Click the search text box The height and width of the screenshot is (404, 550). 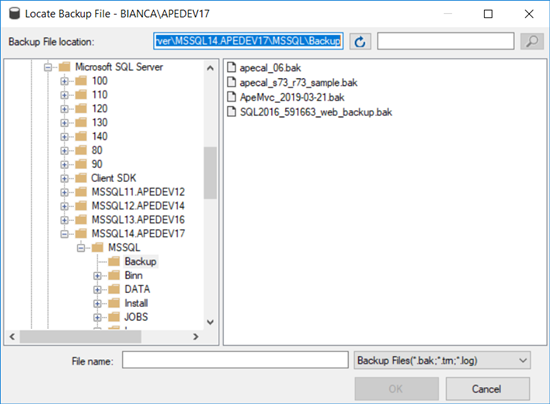(446, 41)
